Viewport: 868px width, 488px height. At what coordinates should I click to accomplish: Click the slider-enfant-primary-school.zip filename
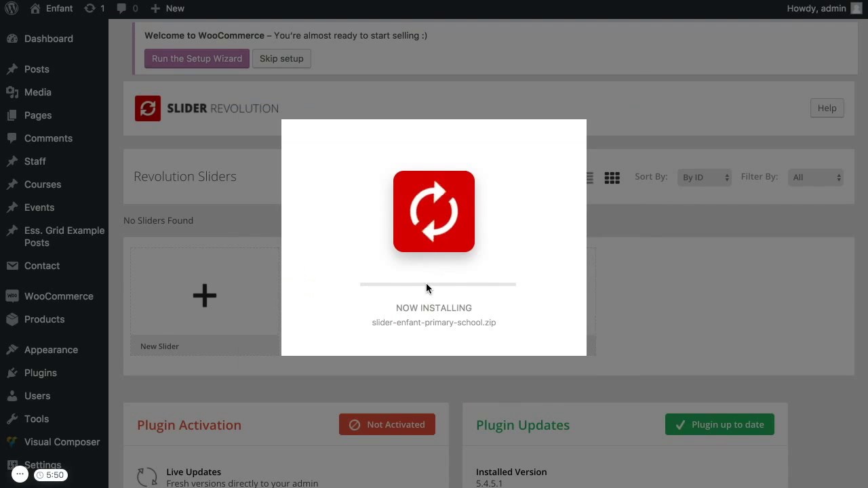pyautogui.click(x=434, y=323)
